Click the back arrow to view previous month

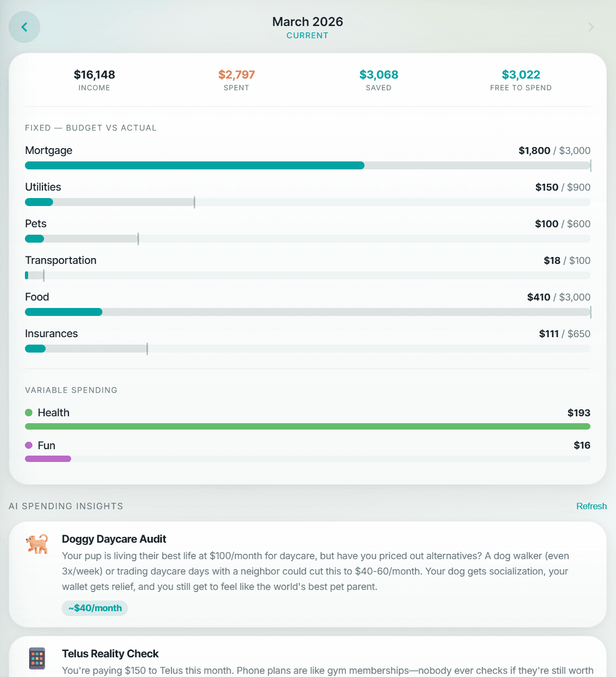tap(24, 27)
